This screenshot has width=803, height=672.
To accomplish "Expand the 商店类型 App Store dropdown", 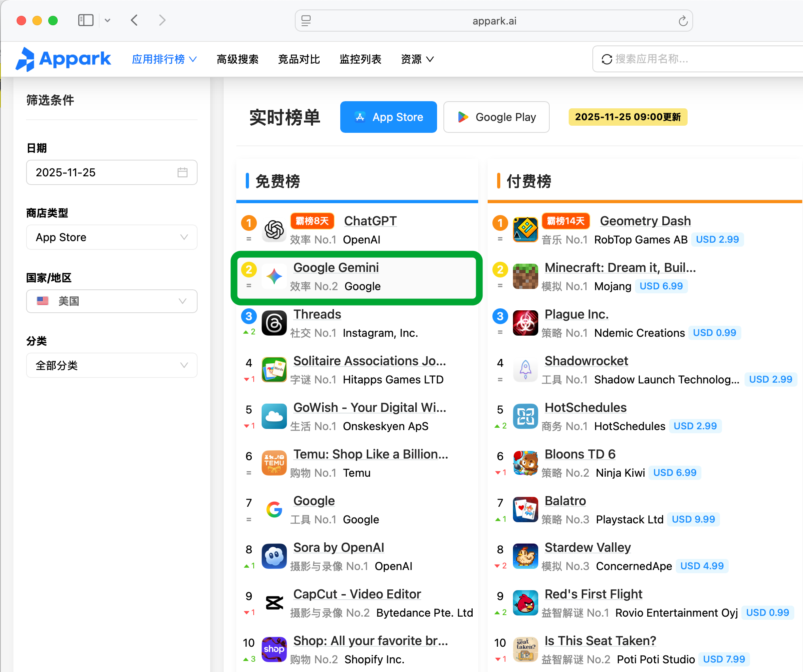I will point(112,237).
